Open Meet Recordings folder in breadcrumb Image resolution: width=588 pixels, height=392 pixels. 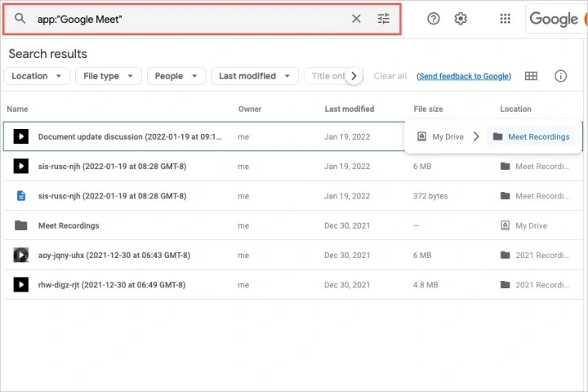click(531, 136)
